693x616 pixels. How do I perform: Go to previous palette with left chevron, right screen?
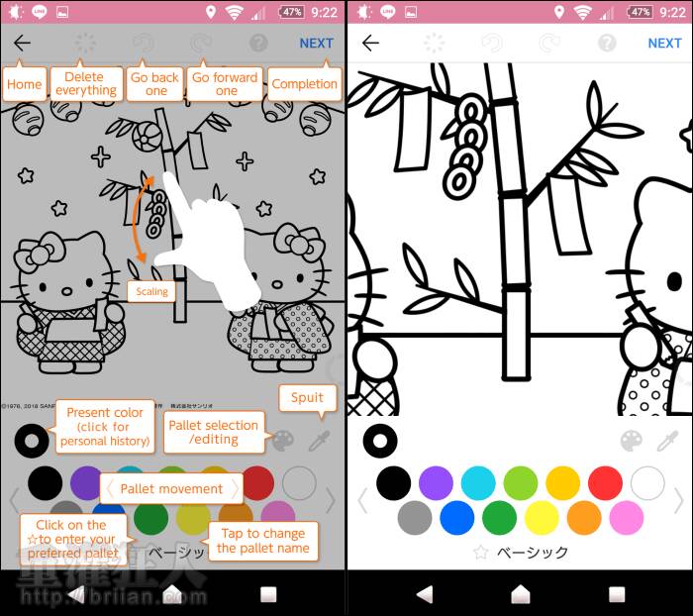(362, 500)
